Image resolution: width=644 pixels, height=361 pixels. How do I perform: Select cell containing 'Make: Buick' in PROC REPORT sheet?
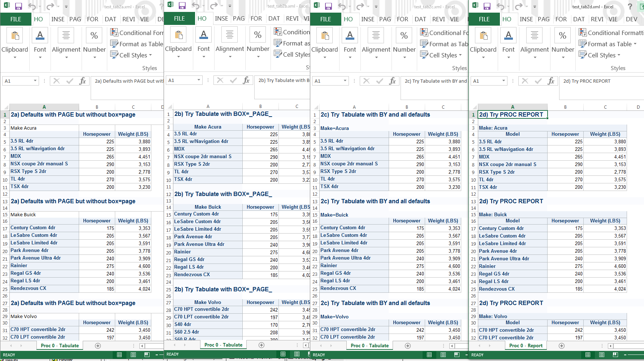493,214
